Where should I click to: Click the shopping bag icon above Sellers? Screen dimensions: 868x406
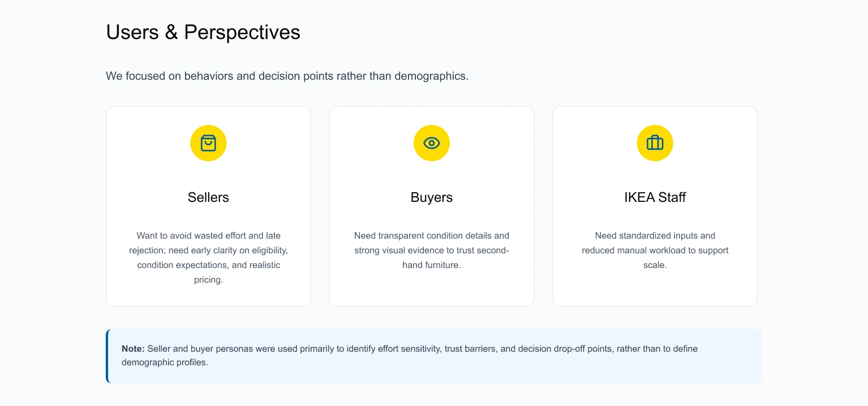coord(208,143)
